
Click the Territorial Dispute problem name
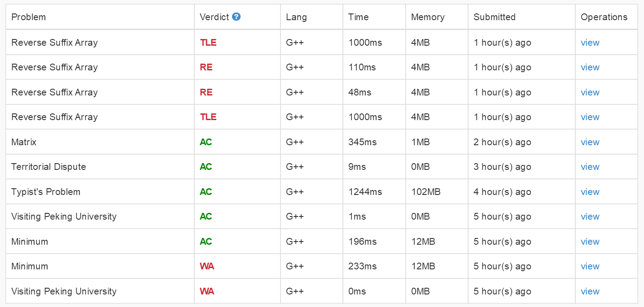point(48,167)
